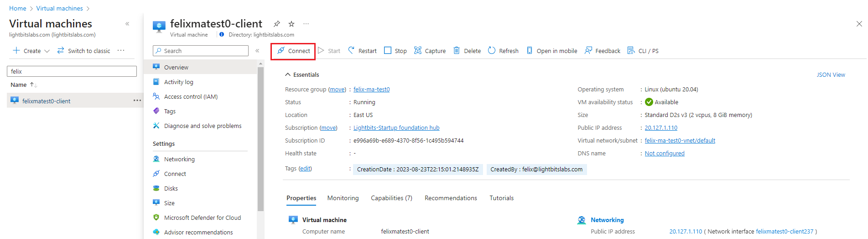Restart the virtual machine
This screenshot has height=239, width=868.
coord(362,51)
